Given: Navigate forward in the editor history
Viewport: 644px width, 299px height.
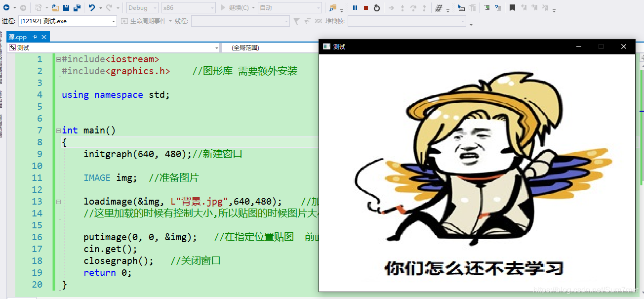Looking at the screenshot, I should point(23,8).
